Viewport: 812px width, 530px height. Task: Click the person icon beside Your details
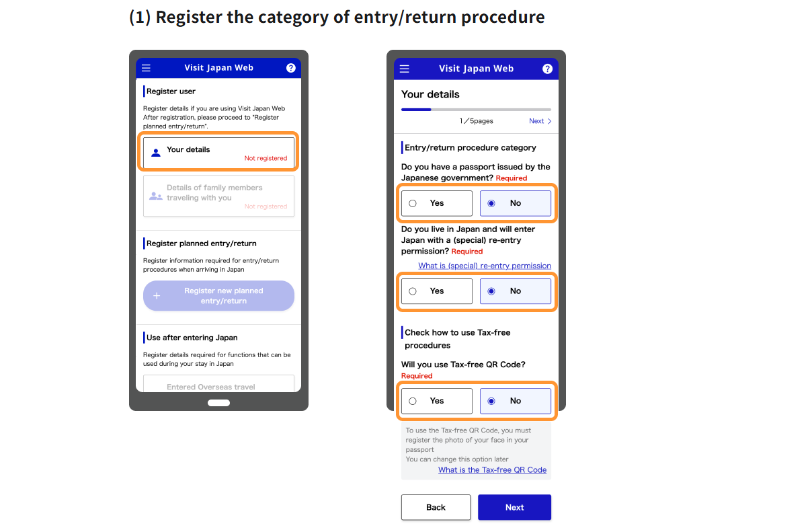[x=156, y=153]
